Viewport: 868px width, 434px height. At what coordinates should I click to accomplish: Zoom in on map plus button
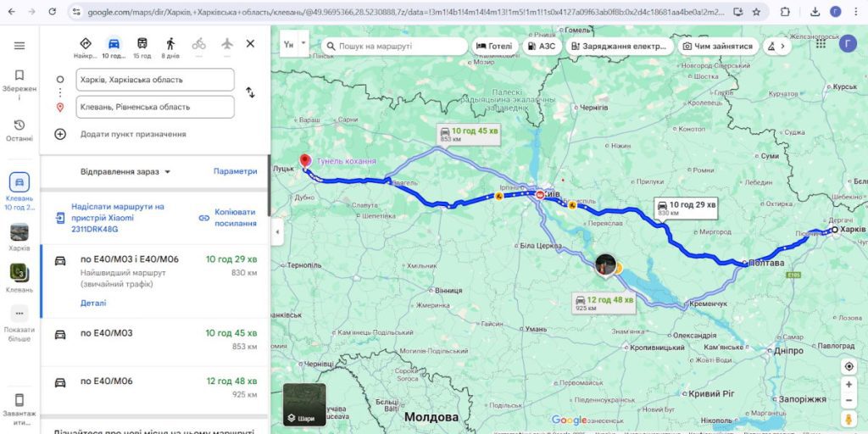[x=849, y=384]
